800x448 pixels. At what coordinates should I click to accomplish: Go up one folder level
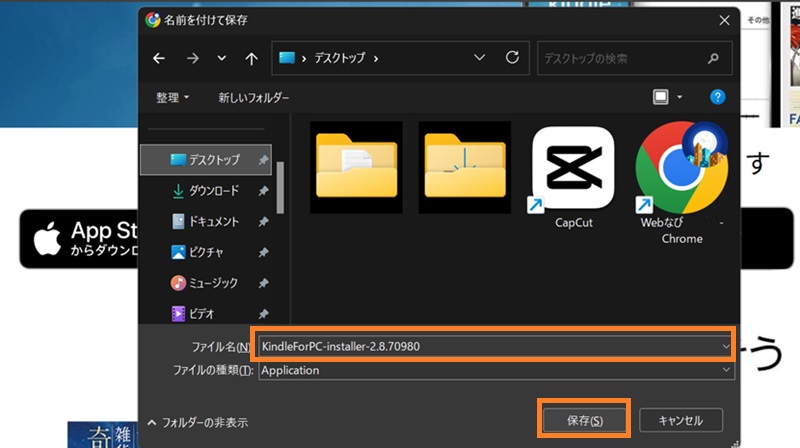(x=251, y=59)
